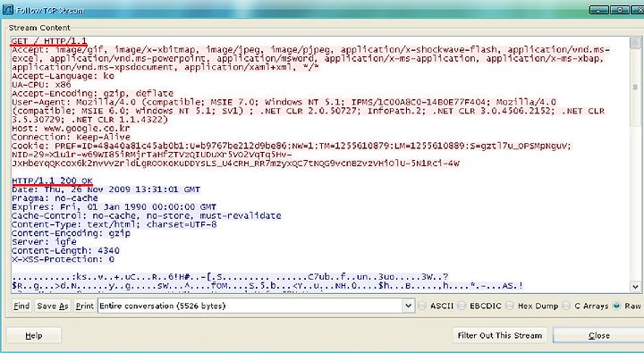Click the Date: Thu, 26 Nov 2009 line

pyautogui.click(x=106, y=189)
